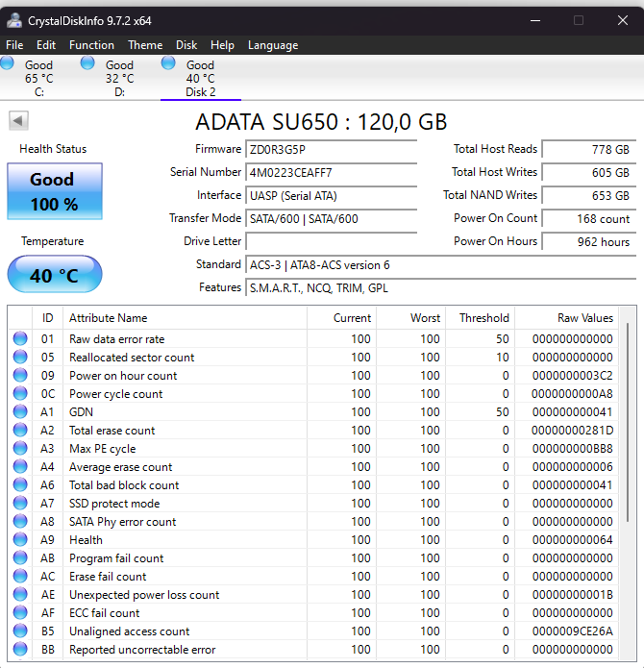Click status orb for Raw data error rate
Viewport: 644px width, 668px height.
click(20, 339)
